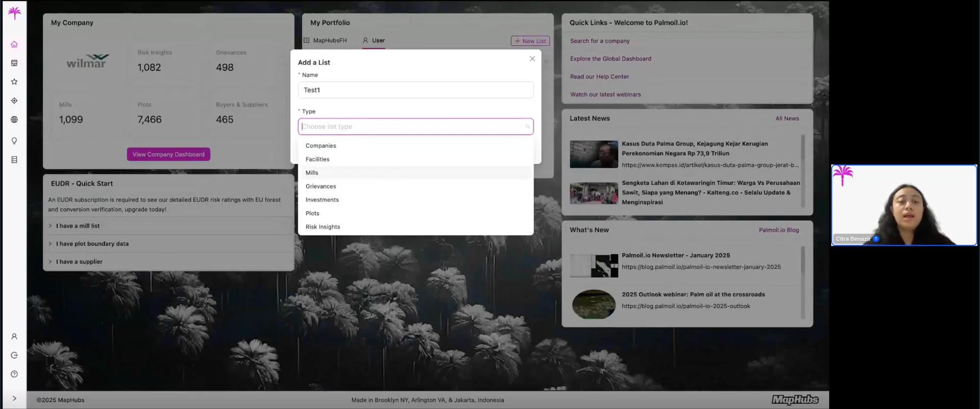Click the All News link
Screen dimensions: 980x409
pyautogui.click(x=787, y=119)
